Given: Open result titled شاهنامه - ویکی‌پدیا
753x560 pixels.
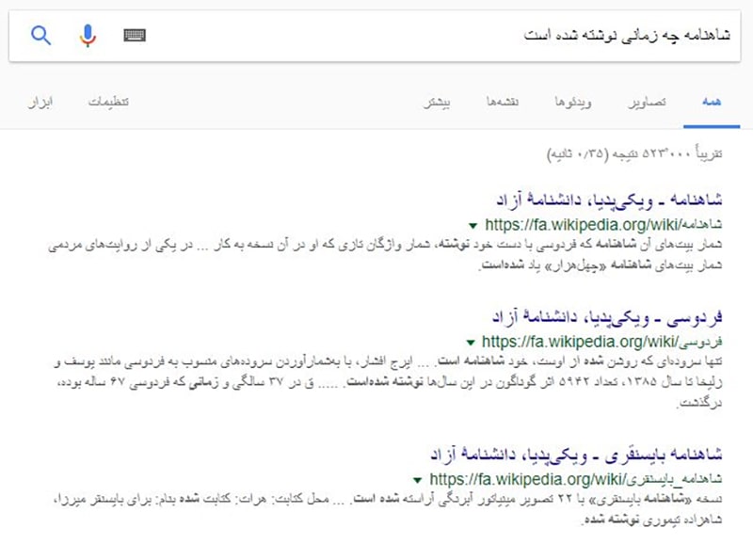Looking at the screenshot, I should (609, 200).
